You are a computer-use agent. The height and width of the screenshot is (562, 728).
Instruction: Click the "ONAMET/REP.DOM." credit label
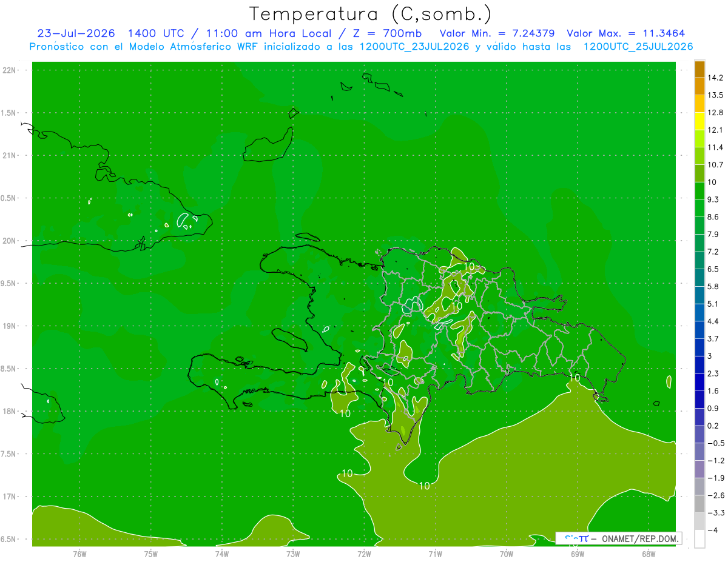639,538
